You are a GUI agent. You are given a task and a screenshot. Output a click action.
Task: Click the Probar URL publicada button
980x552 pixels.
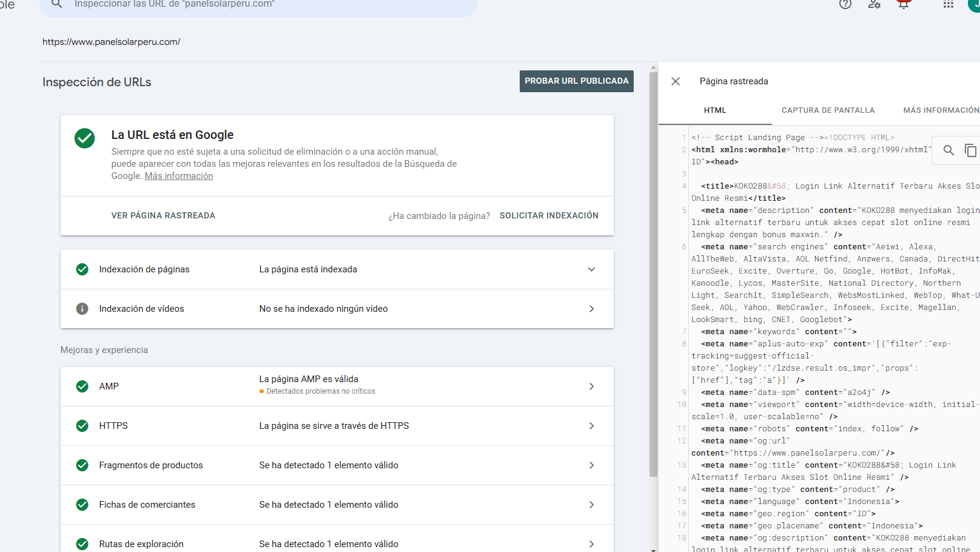(x=577, y=81)
